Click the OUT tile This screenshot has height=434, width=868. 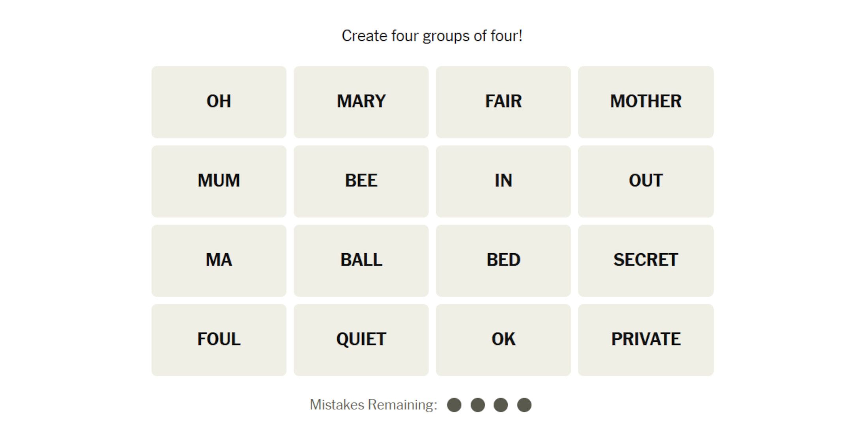tap(645, 181)
